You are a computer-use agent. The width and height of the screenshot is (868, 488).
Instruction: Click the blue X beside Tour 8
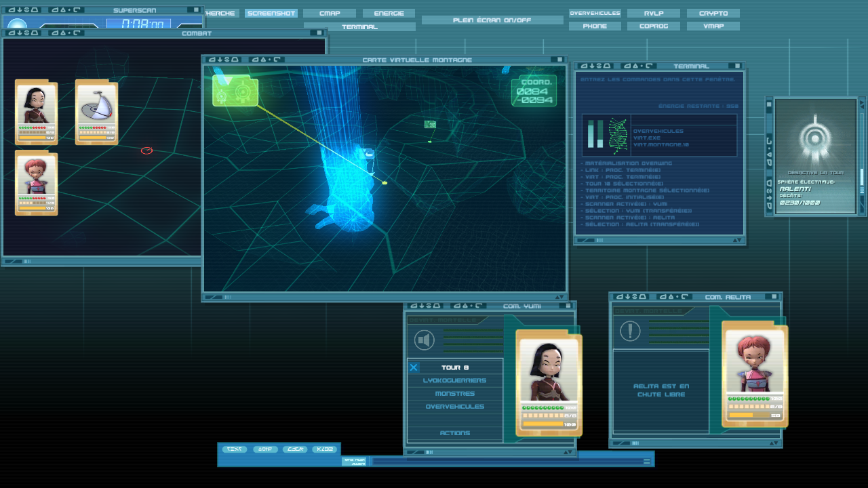coord(414,367)
